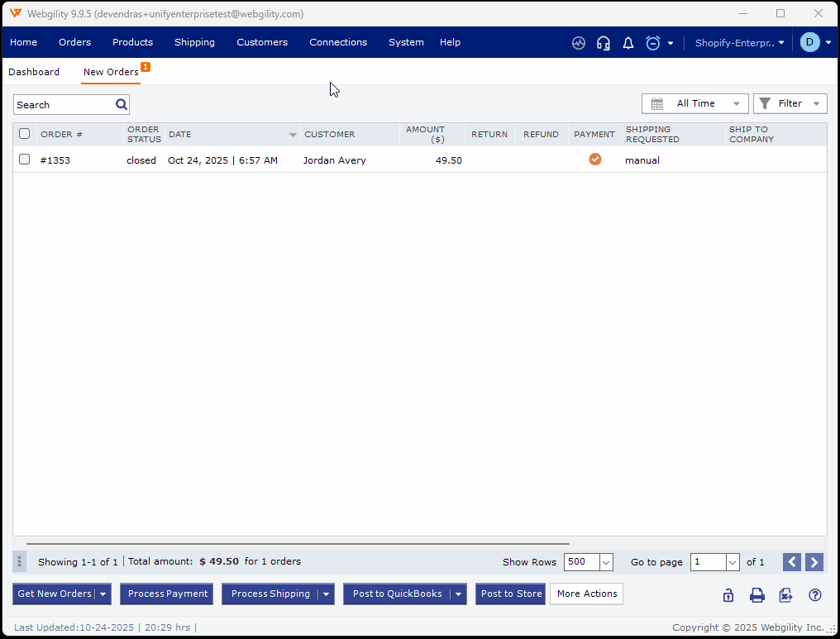Click into the Search input field
840x639 pixels.
point(63,105)
